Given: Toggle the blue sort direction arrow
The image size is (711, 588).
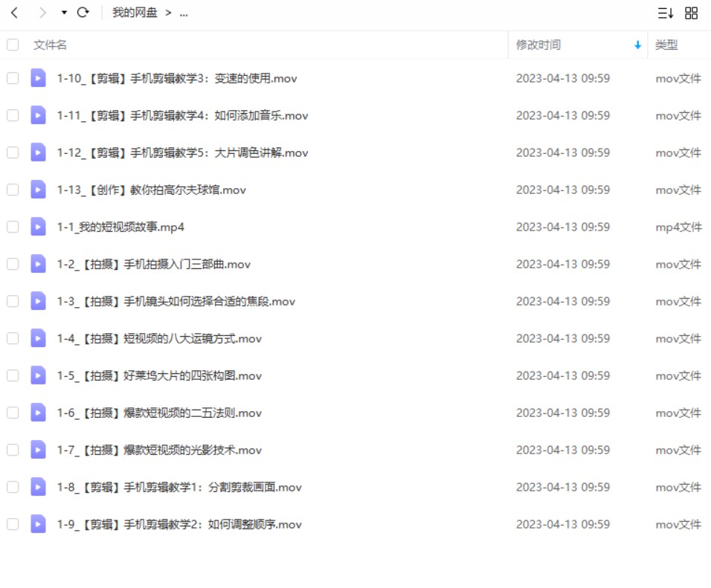Looking at the screenshot, I should (x=637, y=45).
